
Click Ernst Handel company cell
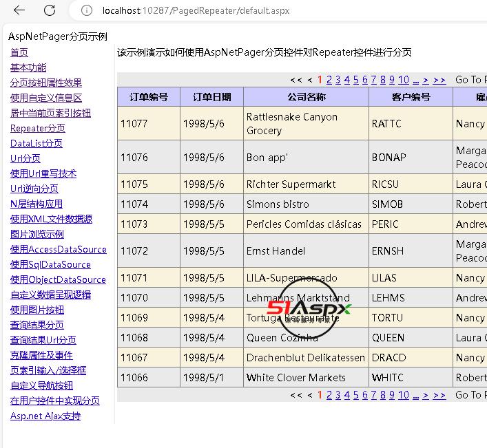[307, 251]
